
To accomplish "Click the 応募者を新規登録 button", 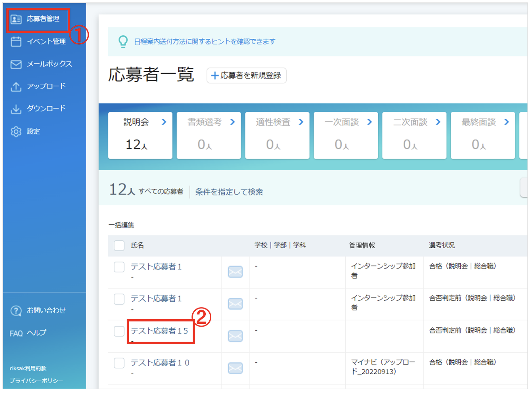I will (x=247, y=76).
